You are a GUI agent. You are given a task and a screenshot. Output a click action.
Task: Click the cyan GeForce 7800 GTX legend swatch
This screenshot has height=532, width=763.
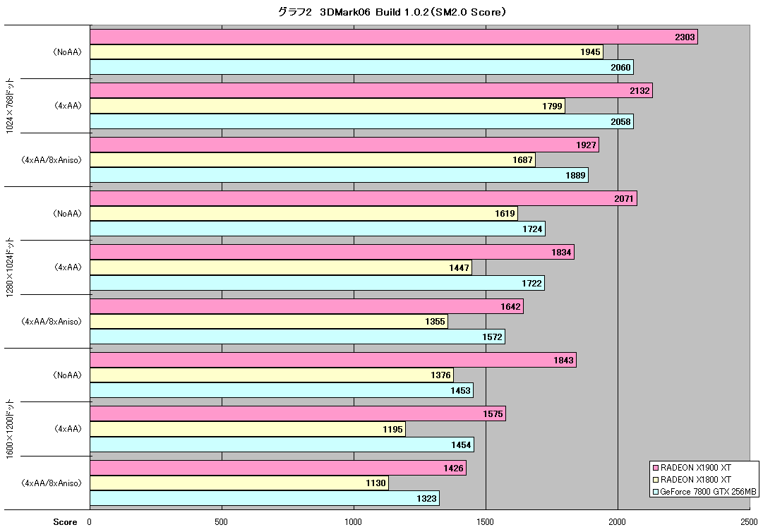point(656,492)
